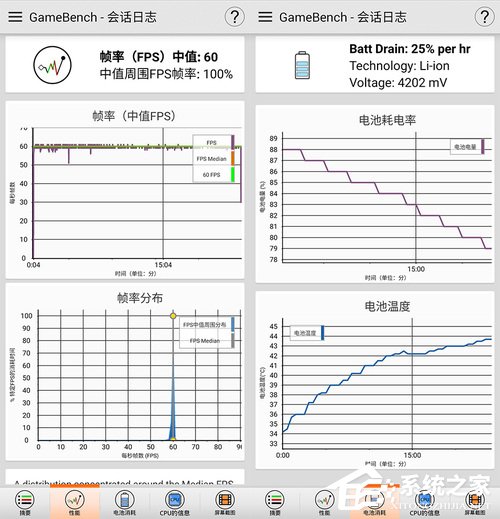This screenshot has width=500, height=519.
Task: Open 屏幕截图 tab on battery screen
Action: (475, 503)
